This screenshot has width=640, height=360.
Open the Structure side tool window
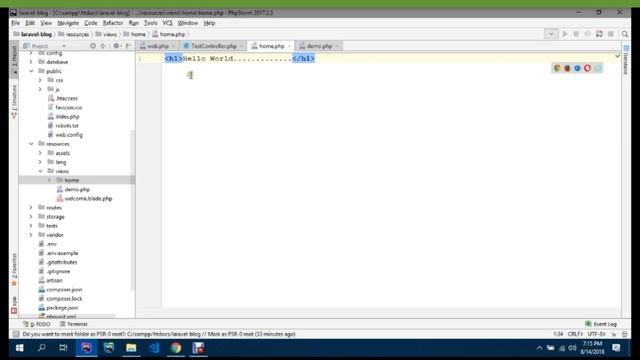(x=14, y=101)
